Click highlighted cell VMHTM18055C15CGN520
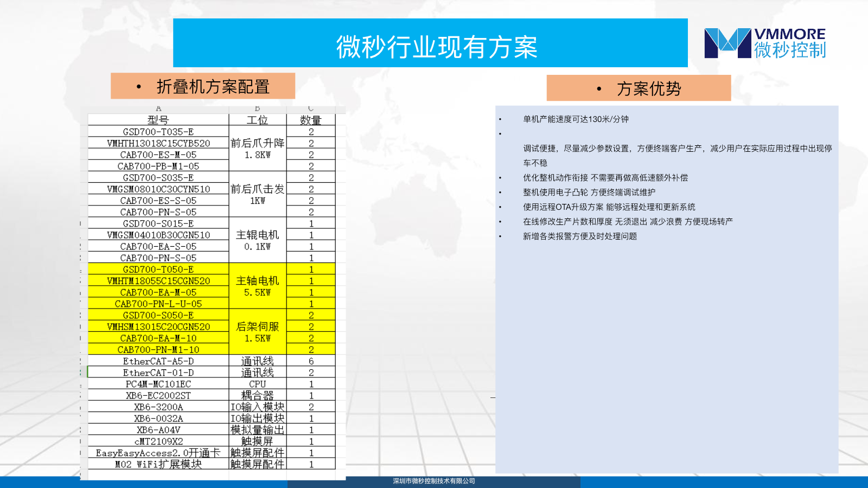The image size is (868, 488). tap(158, 281)
